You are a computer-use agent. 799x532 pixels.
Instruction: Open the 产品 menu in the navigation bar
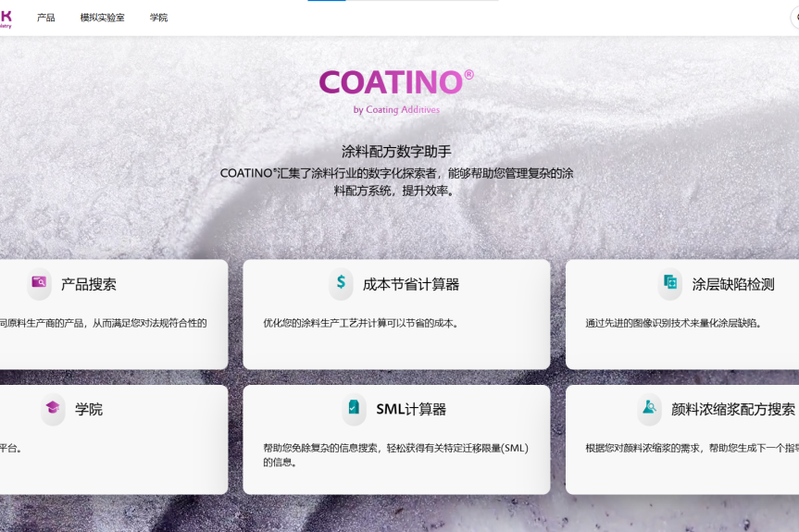tap(46, 18)
